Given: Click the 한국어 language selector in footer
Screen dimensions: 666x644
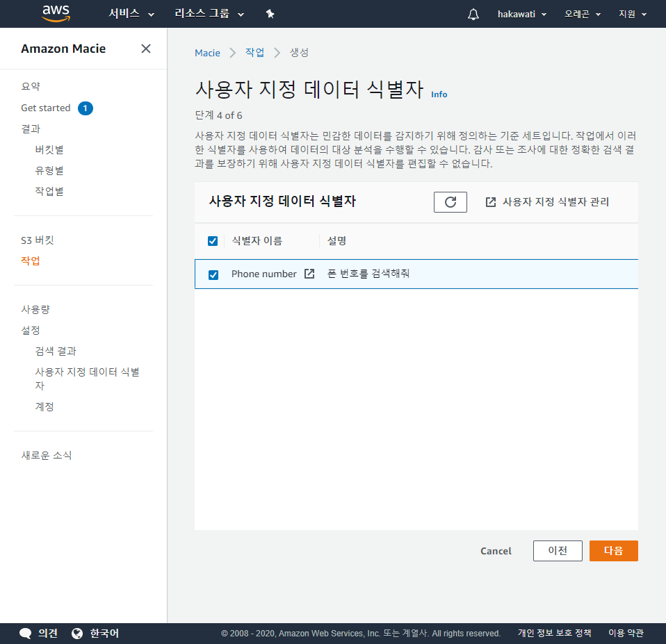Looking at the screenshot, I should point(104,634).
